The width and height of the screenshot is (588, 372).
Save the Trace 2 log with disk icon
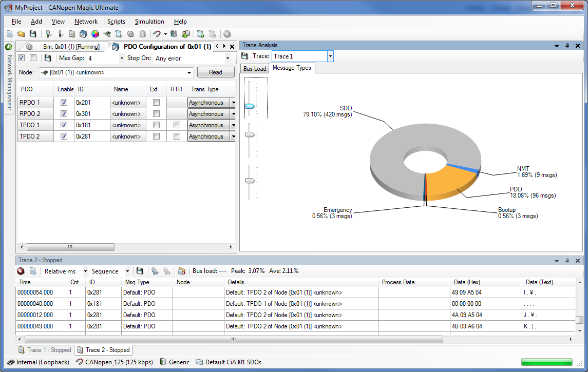coord(139,271)
